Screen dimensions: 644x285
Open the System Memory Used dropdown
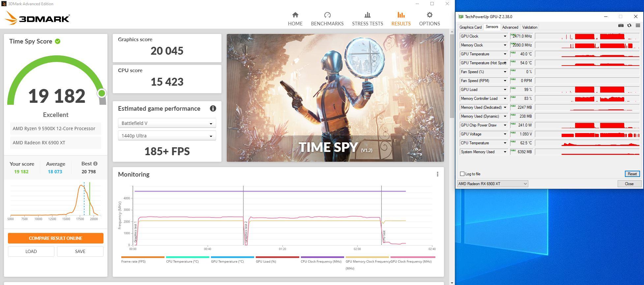point(505,152)
